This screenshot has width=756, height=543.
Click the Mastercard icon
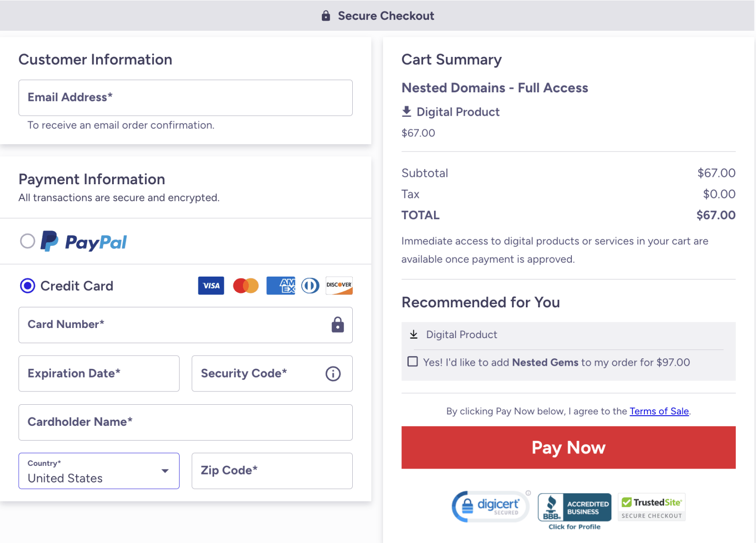click(x=246, y=285)
